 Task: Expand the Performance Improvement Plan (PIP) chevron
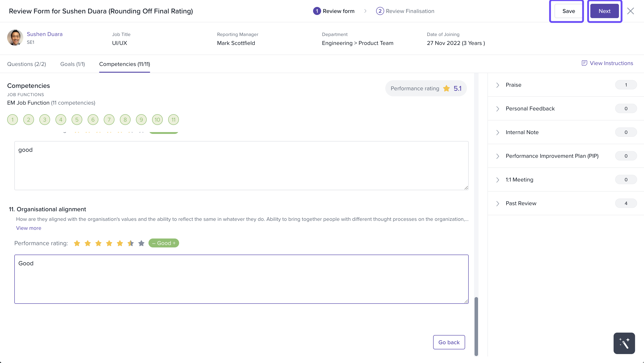498,156
